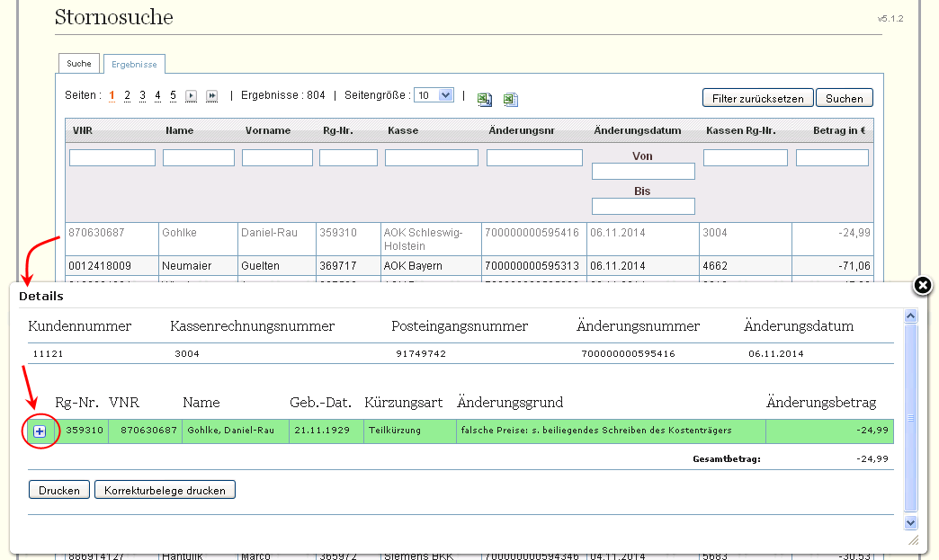
Task: Export results with first Excel icon
Action: click(485, 99)
